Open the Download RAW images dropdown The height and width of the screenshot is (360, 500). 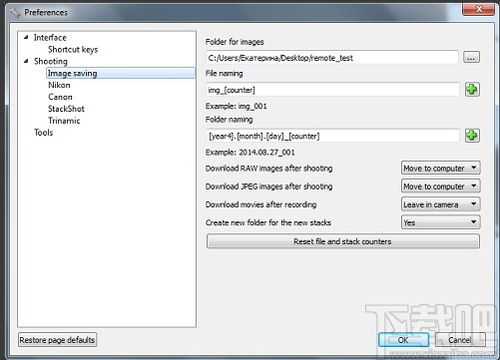coord(441,168)
